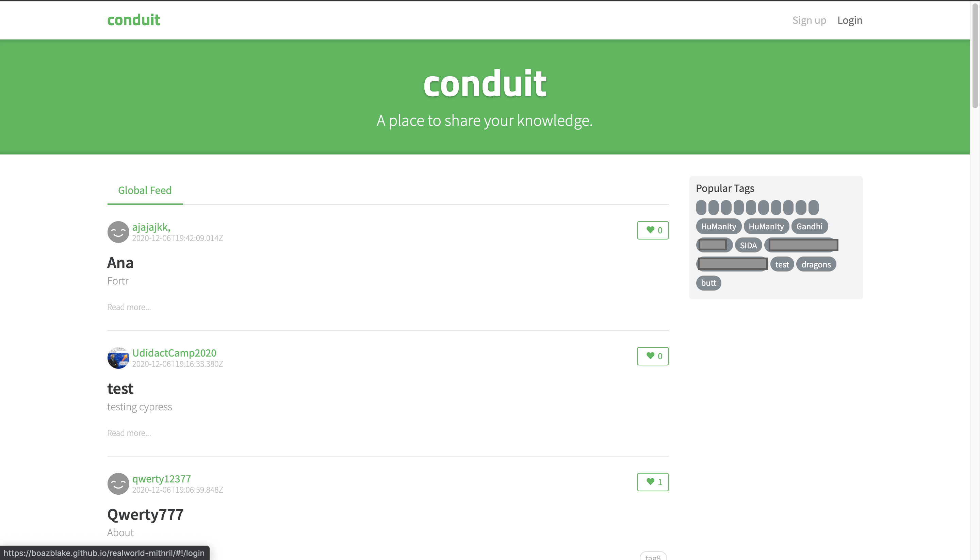Click UdidactCamp2020 profile picture
Image resolution: width=980 pixels, height=560 pixels.
tap(118, 358)
